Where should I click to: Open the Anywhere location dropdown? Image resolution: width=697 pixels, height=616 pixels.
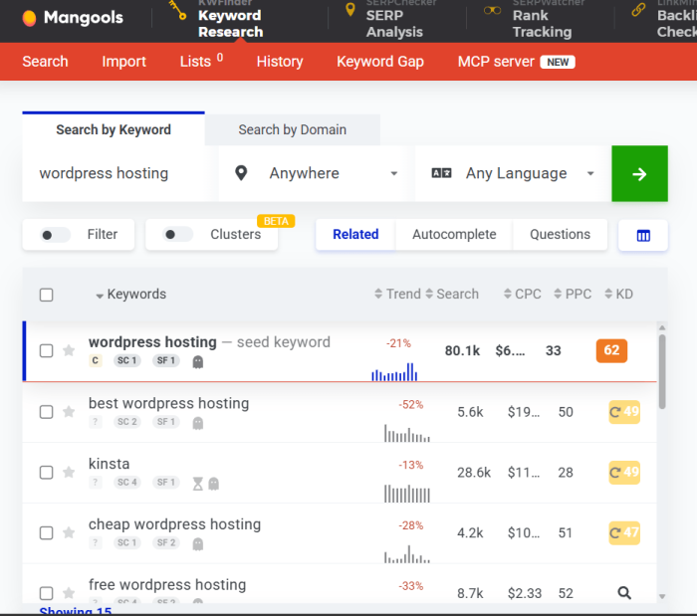[313, 173]
